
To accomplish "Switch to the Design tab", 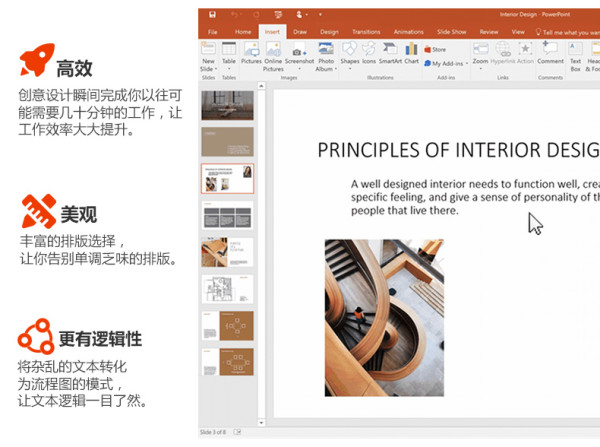I will click(329, 32).
